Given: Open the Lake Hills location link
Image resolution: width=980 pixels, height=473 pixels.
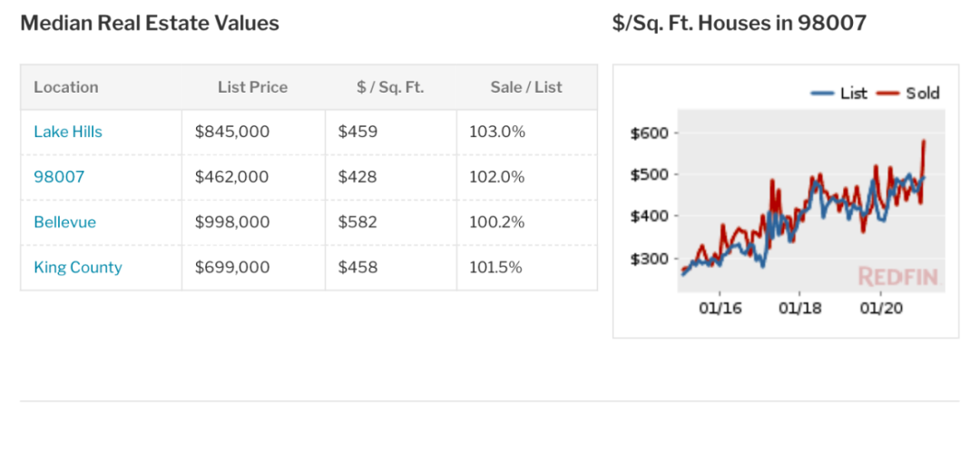Looking at the screenshot, I should point(68,132).
